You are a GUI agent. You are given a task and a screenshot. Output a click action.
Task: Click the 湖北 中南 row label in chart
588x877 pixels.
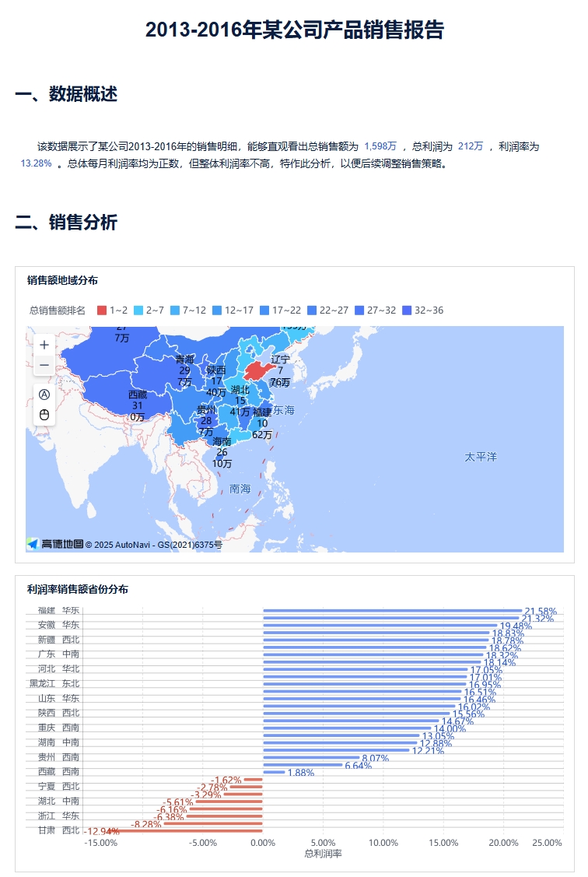(58, 802)
